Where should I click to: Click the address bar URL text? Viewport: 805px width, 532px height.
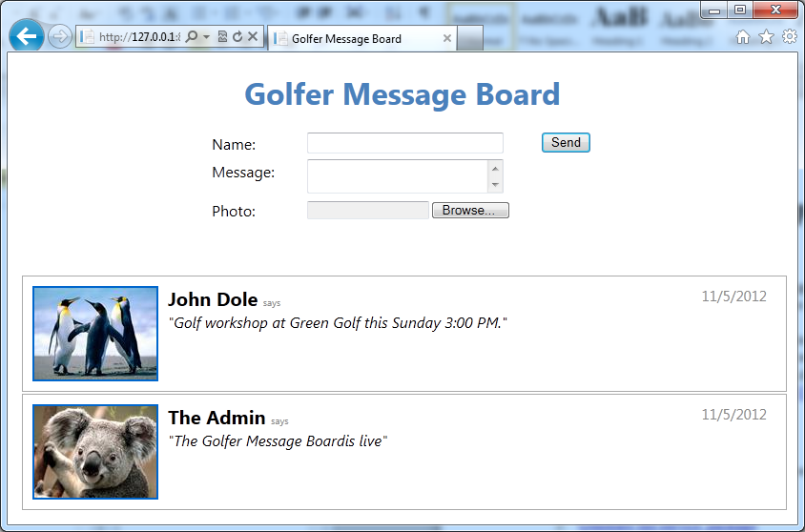pyautogui.click(x=139, y=37)
